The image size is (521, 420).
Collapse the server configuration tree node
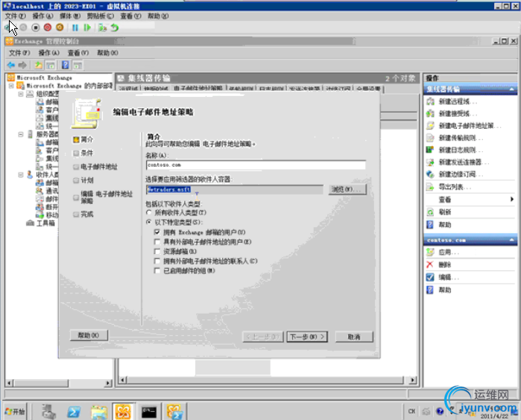tap(21, 134)
